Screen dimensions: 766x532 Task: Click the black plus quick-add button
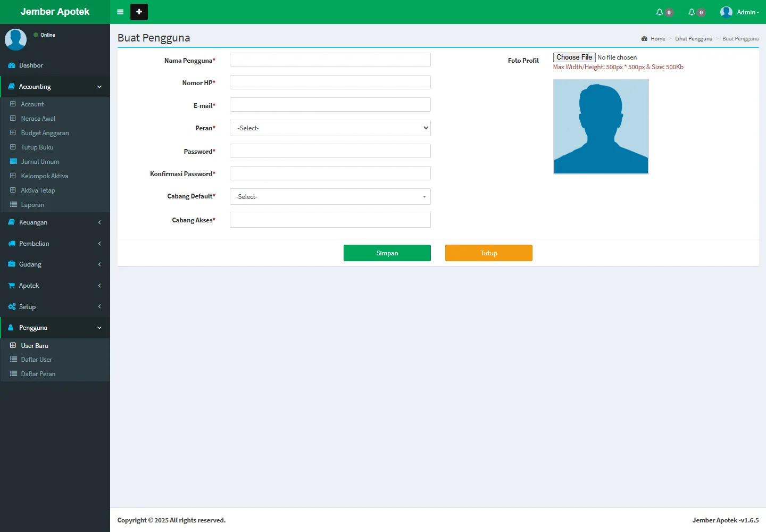coord(139,12)
